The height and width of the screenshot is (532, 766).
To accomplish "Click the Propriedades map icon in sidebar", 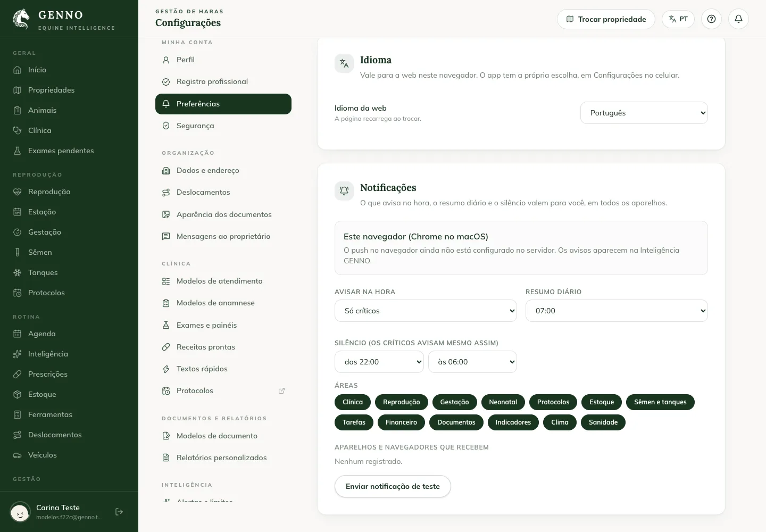I will [x=18, y=90].
